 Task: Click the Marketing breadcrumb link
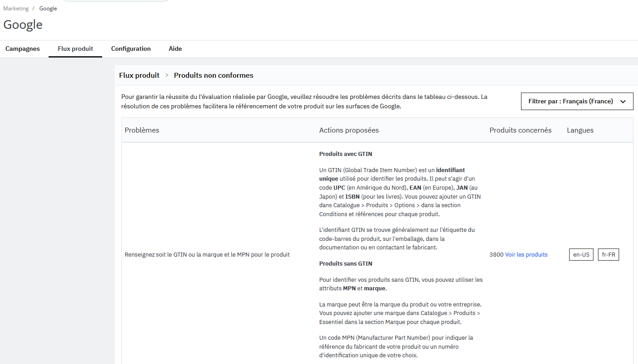coord(16,9)
